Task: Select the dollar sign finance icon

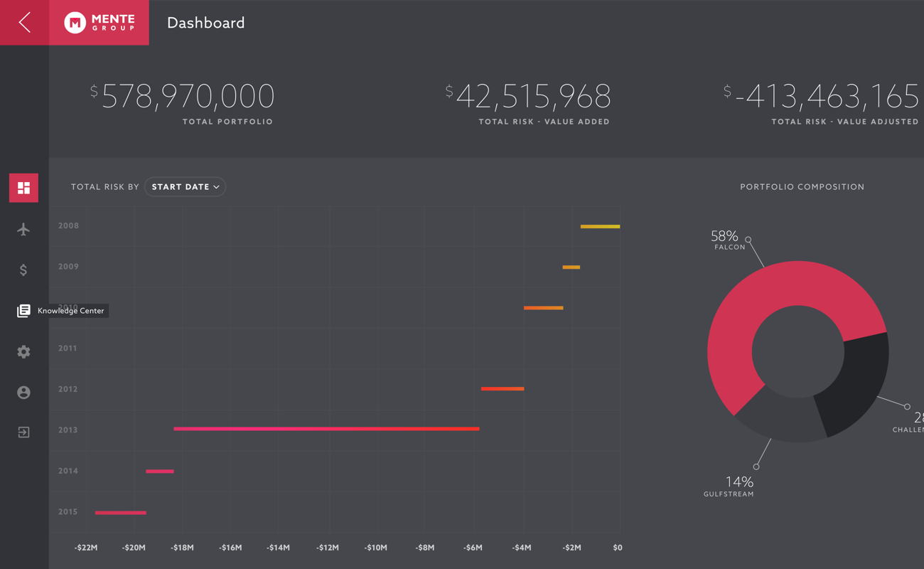Action: 23,270
